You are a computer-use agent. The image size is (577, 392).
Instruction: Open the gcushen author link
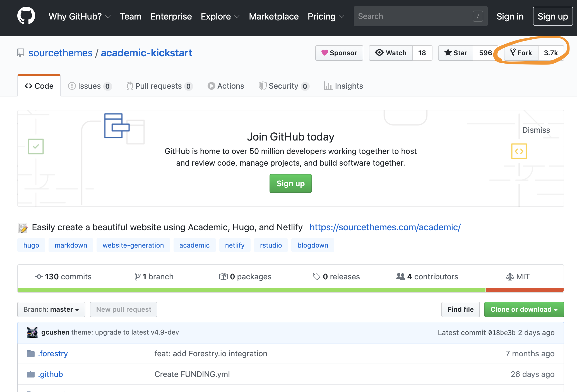55,332
